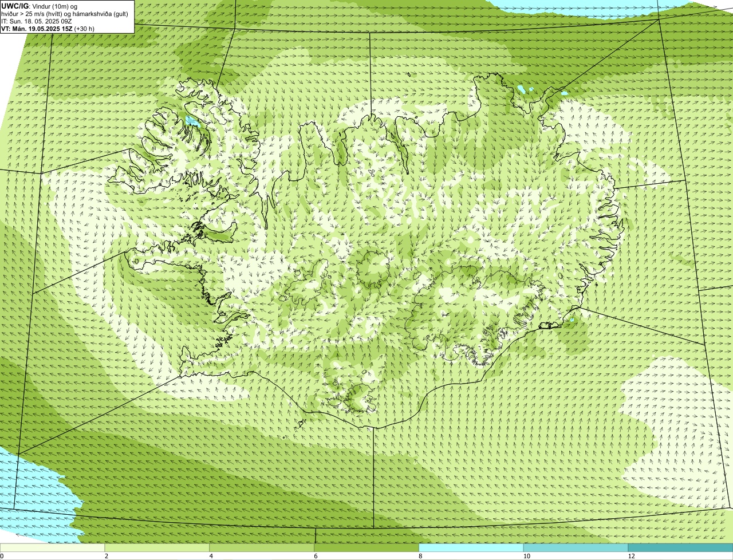Click the teal swatch above 12 m/s
Screen dimensions: 733x560
pyautogui.click(x=680, y=547)
